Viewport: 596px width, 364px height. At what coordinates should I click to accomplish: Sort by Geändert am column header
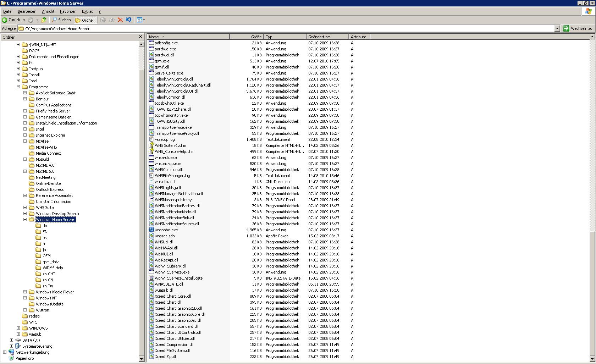point(327,37)
